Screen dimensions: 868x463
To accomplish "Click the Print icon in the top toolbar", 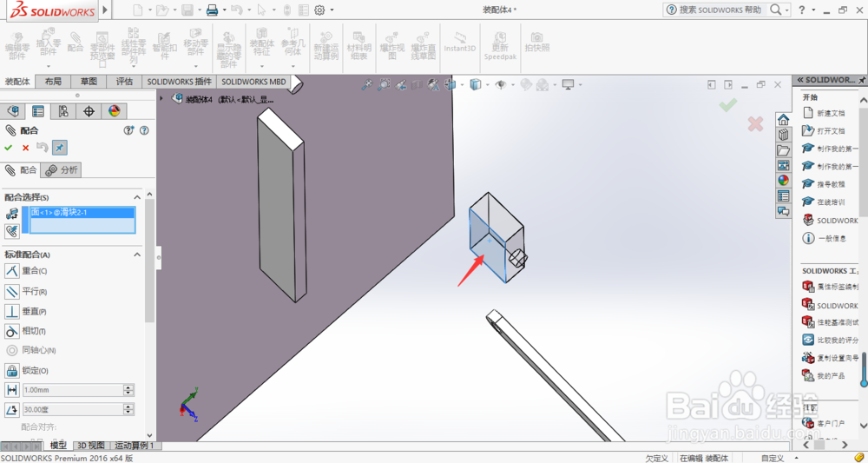I will [x=212, y=10].
